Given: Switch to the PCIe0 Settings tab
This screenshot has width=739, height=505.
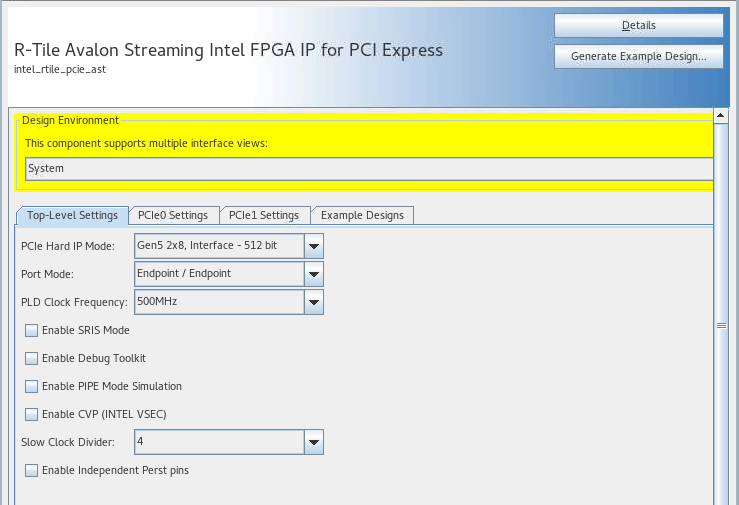Looking at the screenshot, I should 173,215.
